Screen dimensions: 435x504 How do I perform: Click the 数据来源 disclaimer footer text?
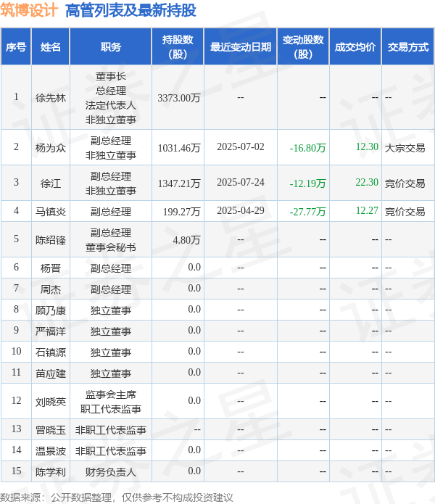(x=116, y=497)
